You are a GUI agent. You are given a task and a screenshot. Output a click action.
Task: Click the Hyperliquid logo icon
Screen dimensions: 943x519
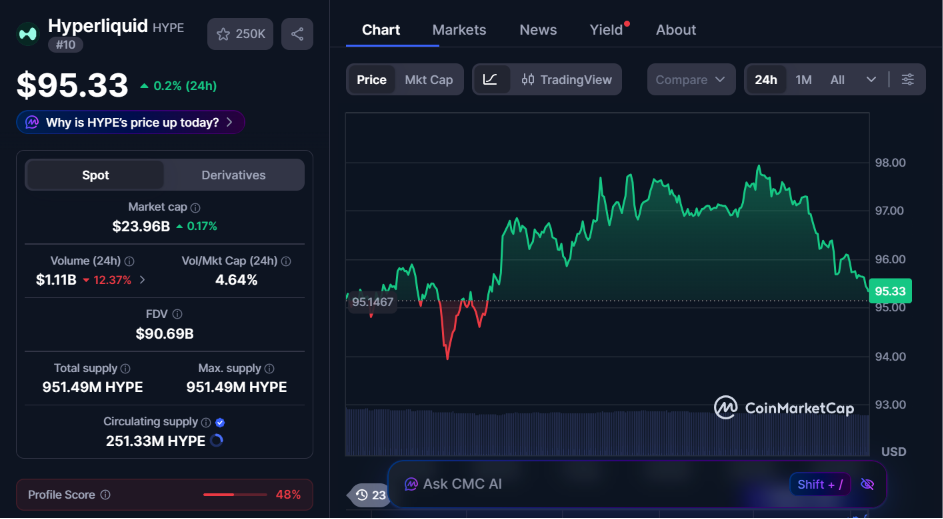[28, 34]
